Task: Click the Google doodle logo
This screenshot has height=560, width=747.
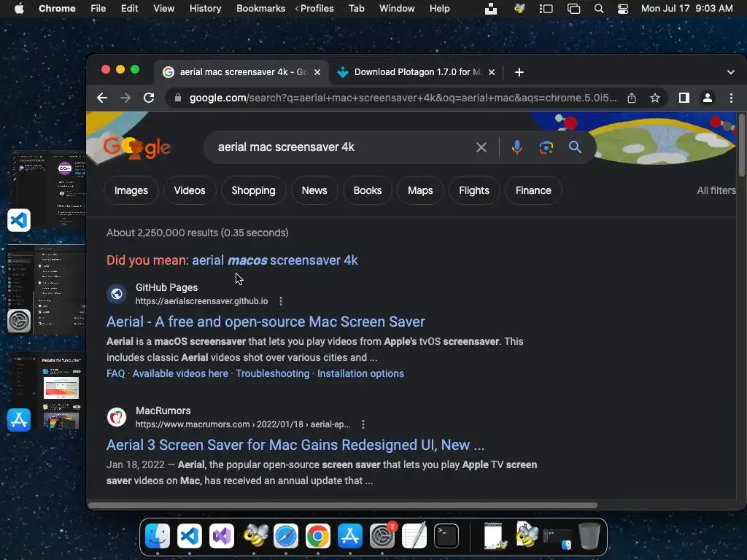Action: (136, 147)
